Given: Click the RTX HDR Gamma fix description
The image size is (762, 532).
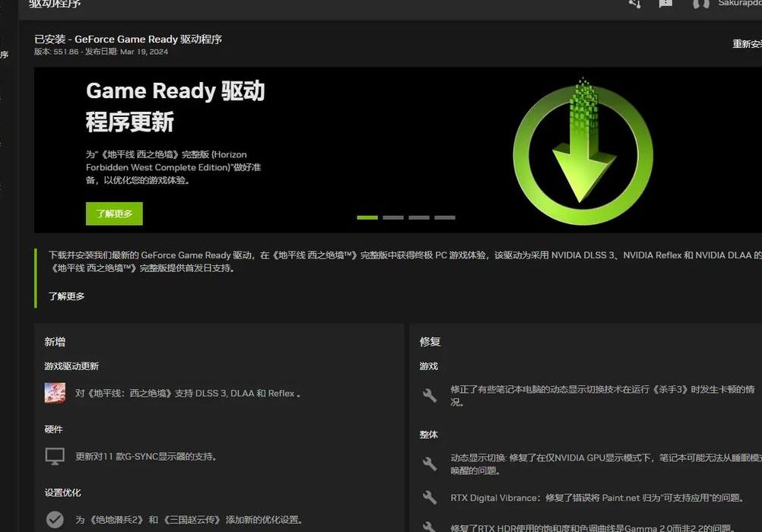Looking at the screenshot, I should click(592, 527).
